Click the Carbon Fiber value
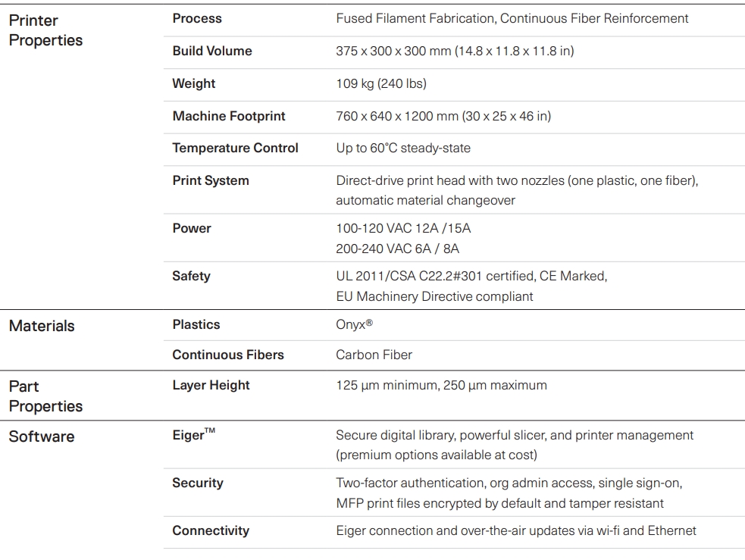The height and width of the screenshot is (560, 745). (x=374, y=355)
